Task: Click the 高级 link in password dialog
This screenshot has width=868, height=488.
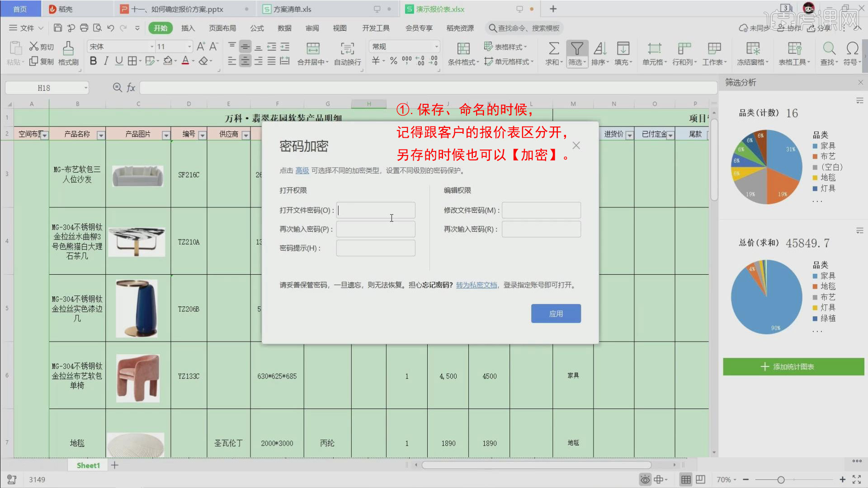Action: pos(302,170)
